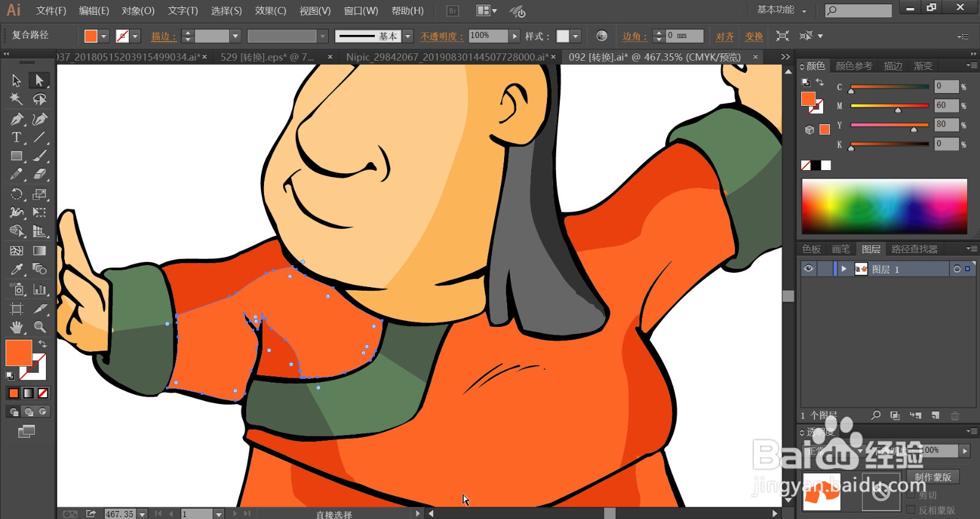980x519 pixels.
Task: Select the Scale tool
Action: [x=39, y=194]
